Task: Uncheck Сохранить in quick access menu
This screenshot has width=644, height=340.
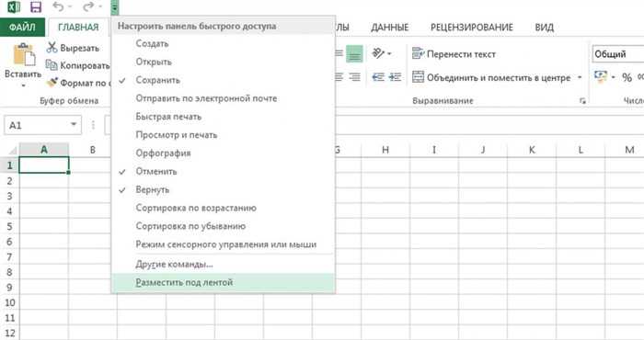Action: [224, 80]
